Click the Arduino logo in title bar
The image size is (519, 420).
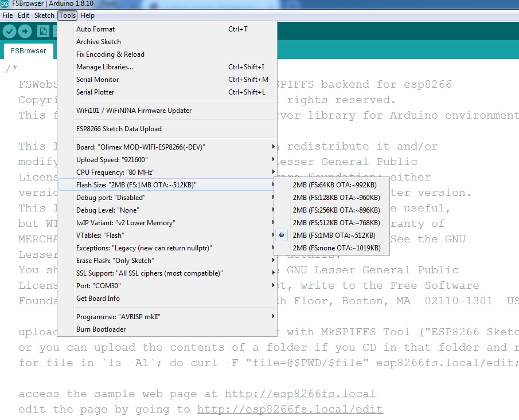click(5, 5)
